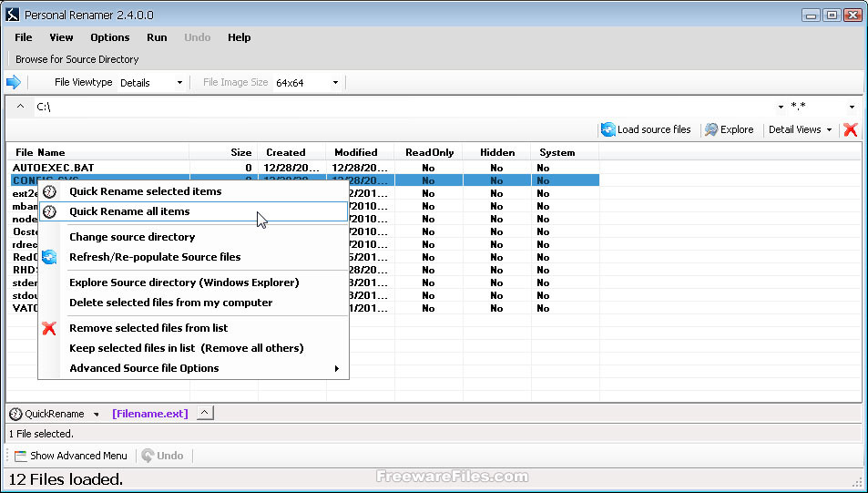Click the ReadOnly value for AUTOEXEC.BAT
Viewport: 868px width, 493px height.
(428, 168)
